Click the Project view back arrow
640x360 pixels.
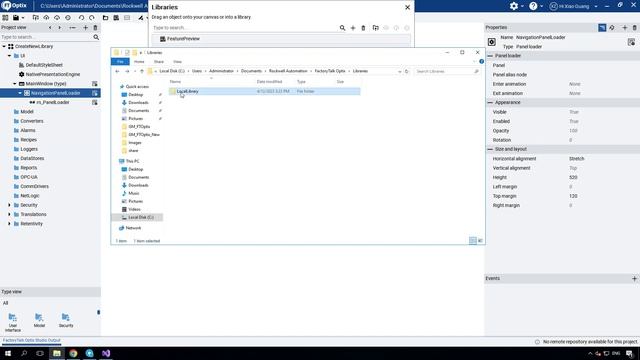coord(50,27)
